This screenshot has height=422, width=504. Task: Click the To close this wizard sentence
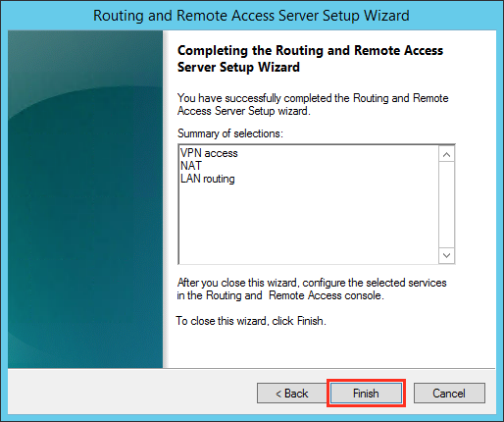click(251, 321)
